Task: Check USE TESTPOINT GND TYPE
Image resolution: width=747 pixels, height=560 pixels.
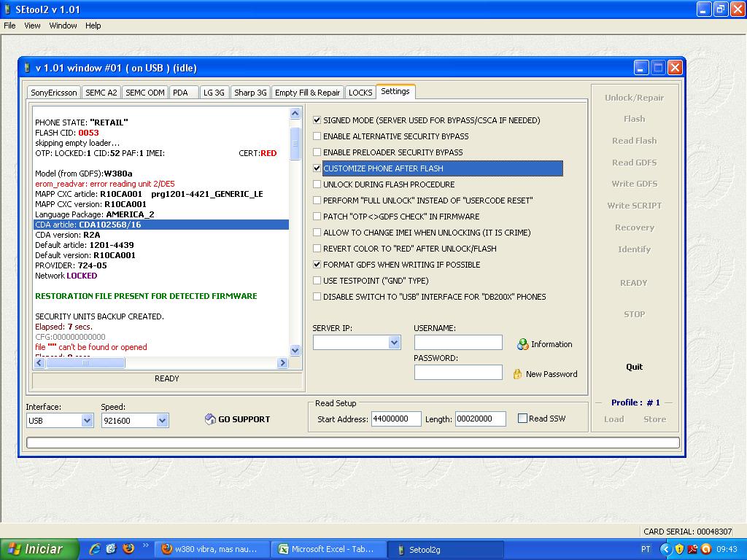Action: [x=317, y=281]
